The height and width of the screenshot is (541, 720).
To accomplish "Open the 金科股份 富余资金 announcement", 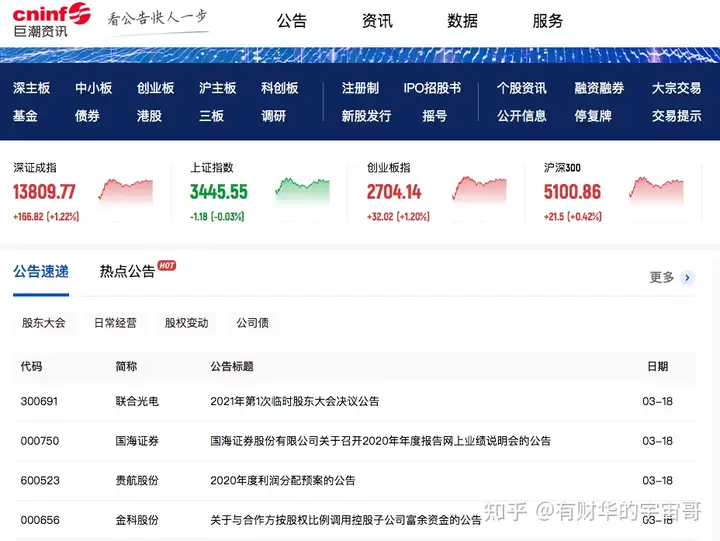I will [x=346, y=520].
